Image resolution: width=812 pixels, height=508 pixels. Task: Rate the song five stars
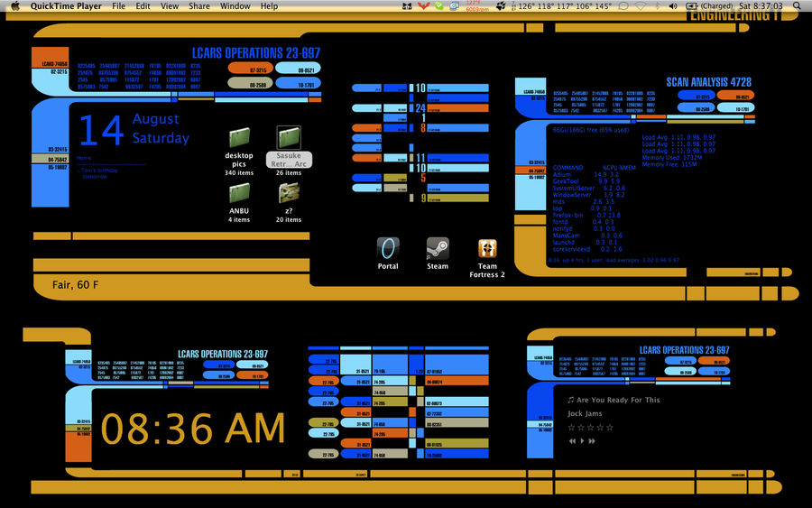610,427
